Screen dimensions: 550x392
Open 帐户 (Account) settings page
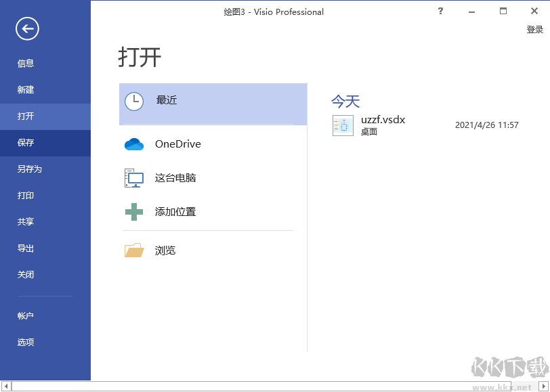pos(26,316)
